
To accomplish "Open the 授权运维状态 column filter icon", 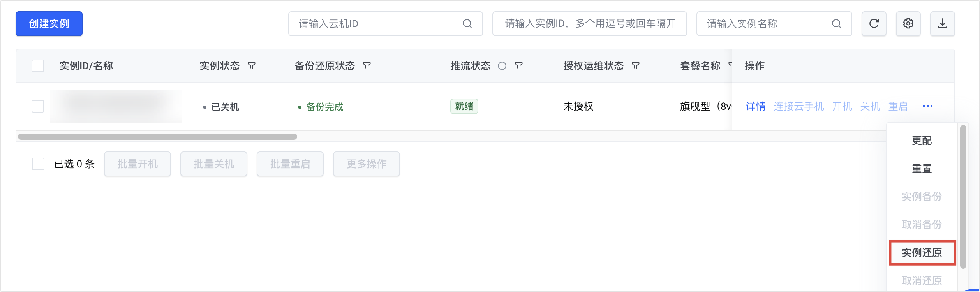I will point(636,66).
